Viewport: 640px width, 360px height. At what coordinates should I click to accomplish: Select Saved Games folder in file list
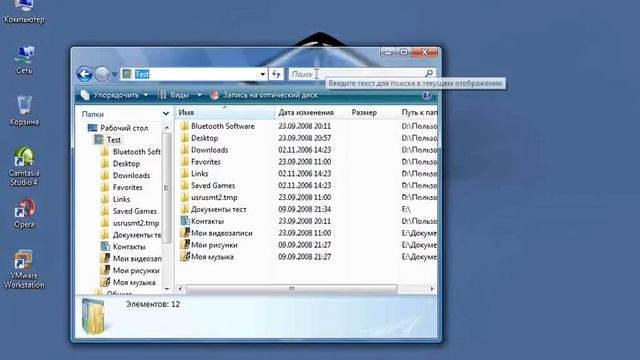tap(208, 185)
